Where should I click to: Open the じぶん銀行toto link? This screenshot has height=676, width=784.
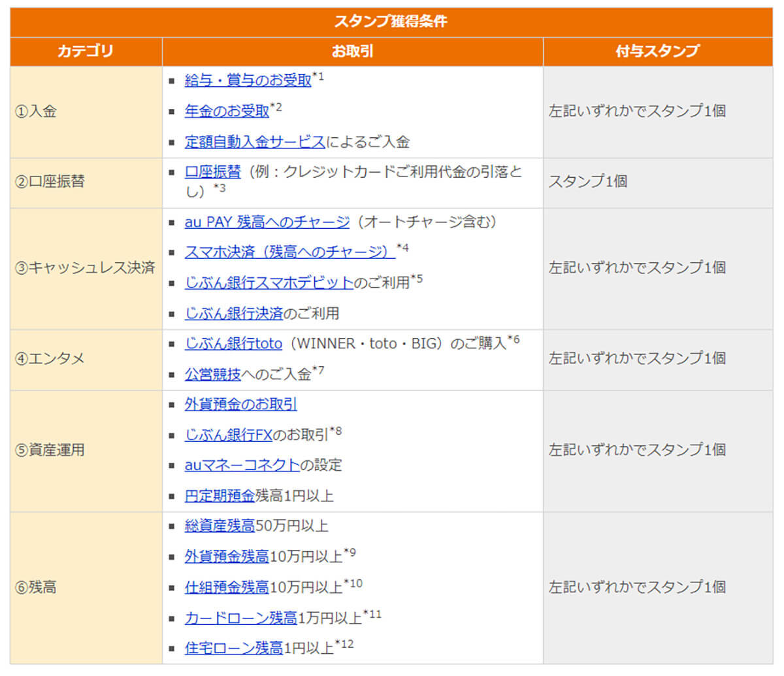(233, 343)
